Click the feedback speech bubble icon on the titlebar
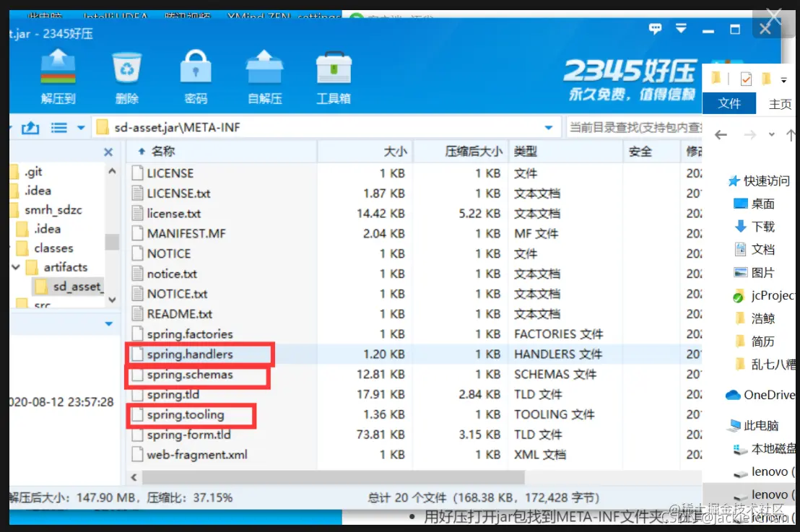The height and width of the screenshot is (532, 800). [x=655, y=27]
